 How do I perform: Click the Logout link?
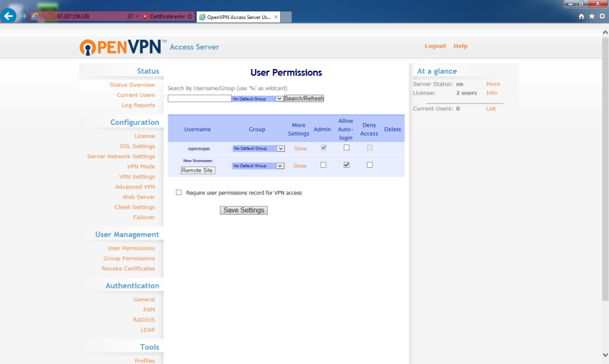click(x=435, y=46)
